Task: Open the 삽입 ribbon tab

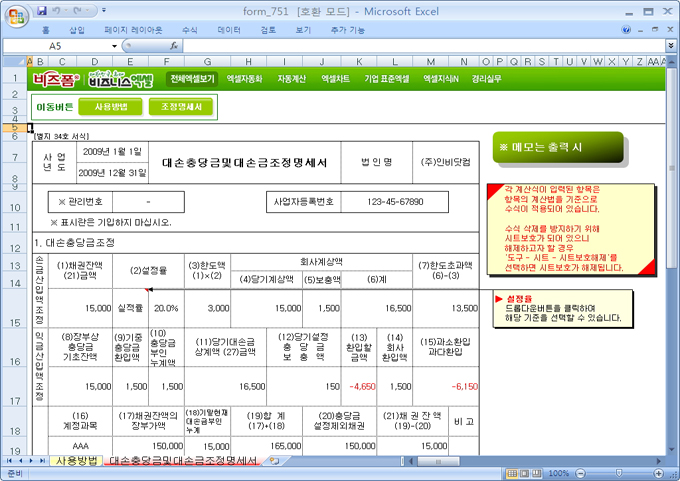Action: pos(76,30)
